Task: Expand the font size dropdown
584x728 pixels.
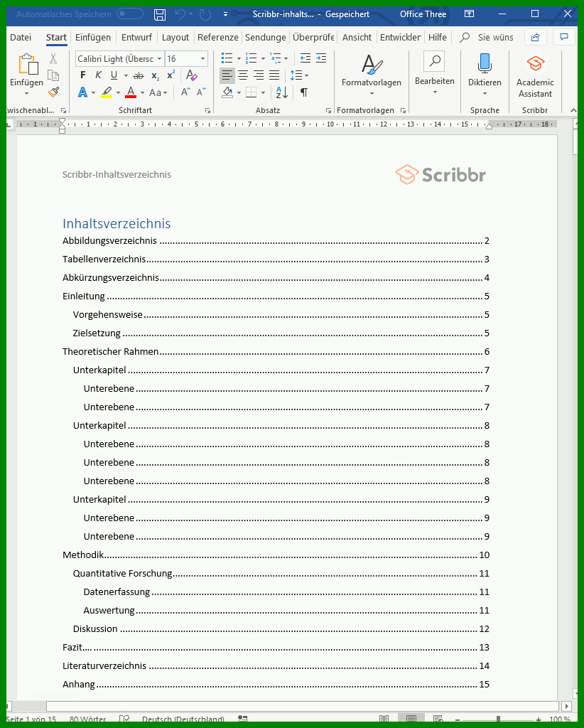Action: [203, 59]
